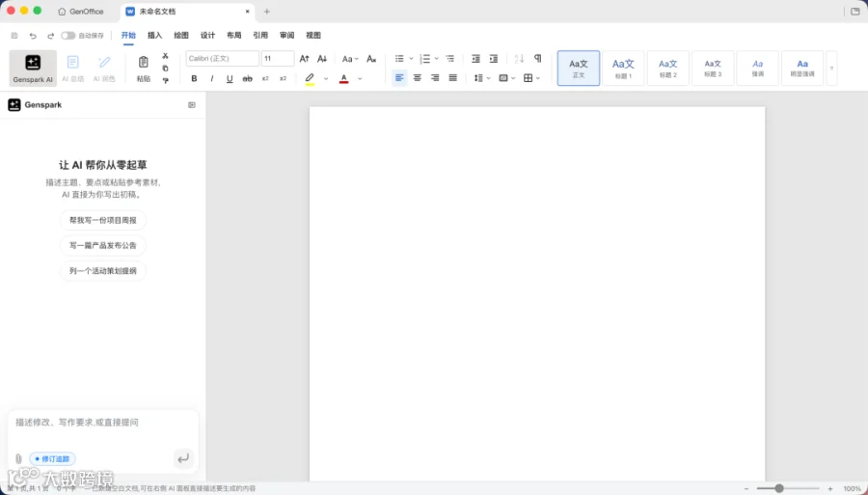
Task: Click the copy icon below scissors
Action: click(x=165, y=69)
